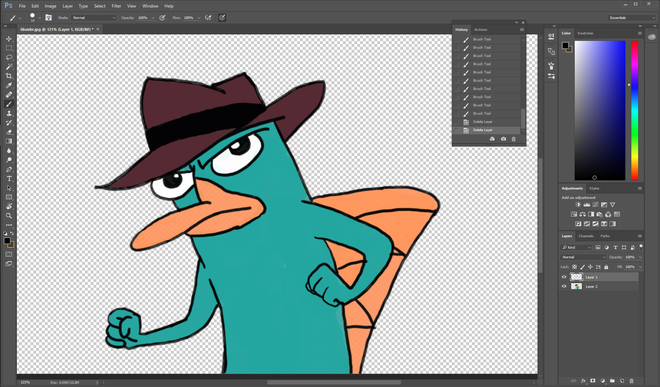Select the Healing Brush tool
This screenshot has width=660, height=387.
tap(9, 95)
